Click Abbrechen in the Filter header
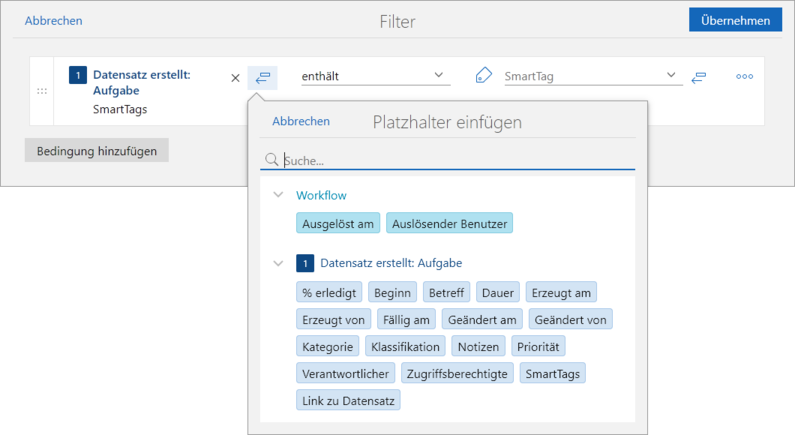Image resolution: width=795 pixels, height=435 pixels. click(53, 20)
